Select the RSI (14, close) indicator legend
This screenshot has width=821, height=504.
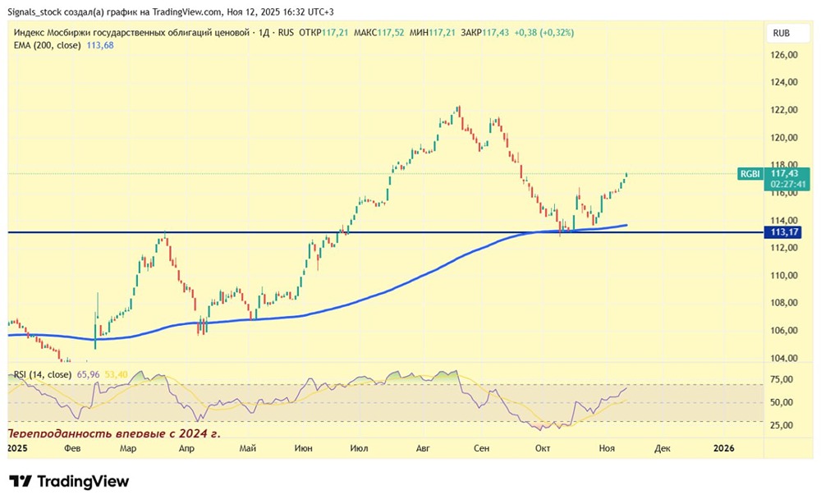(43, 374)
